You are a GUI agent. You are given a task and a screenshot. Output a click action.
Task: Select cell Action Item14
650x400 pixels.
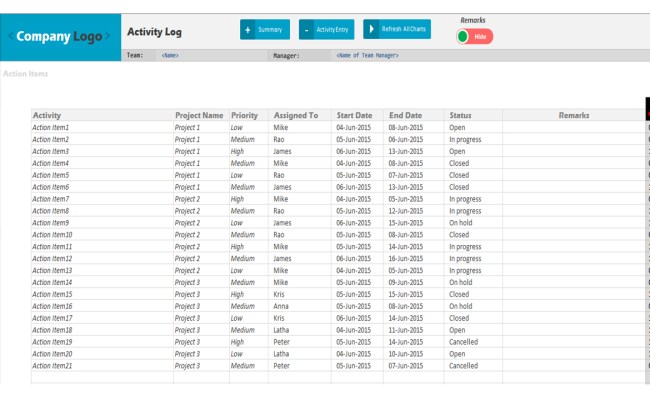pyautogui.click(x=102, y=282)
